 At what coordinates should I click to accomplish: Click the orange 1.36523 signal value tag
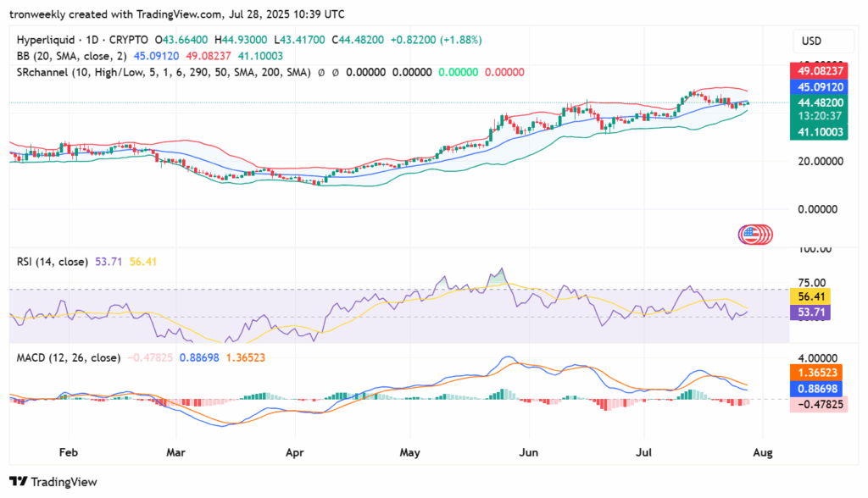816,373
